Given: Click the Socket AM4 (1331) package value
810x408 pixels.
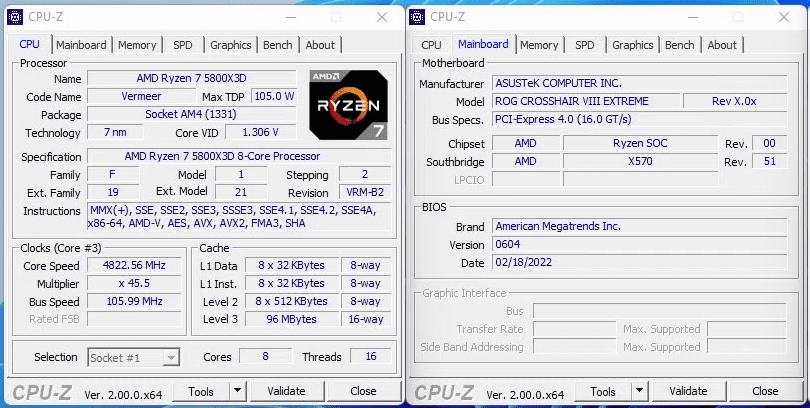Looking at the screenshot, I should click(192, 114).
